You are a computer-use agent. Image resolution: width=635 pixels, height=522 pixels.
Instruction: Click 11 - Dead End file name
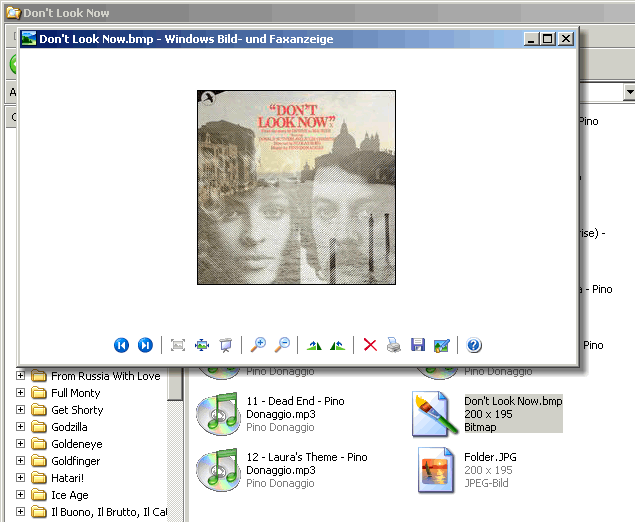coord(295,407)
